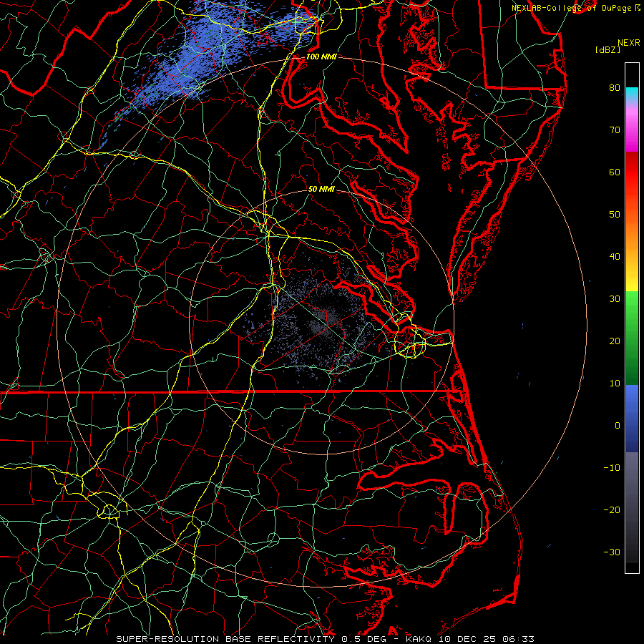Screen dimensions: 644x644
Task: Click the 60 value on the dBZ scale
Action: click(615, 172)
